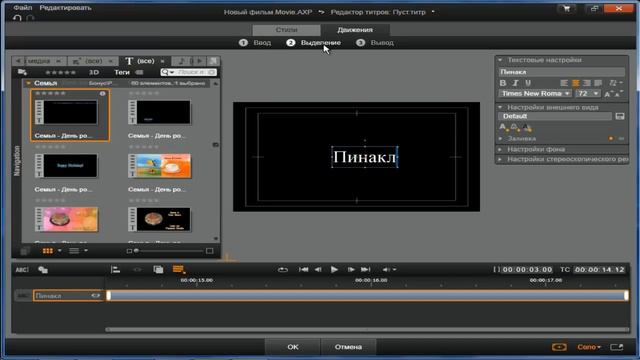Click the ABC add text tool
Screen dimensions: 640x360
point(22,269)
